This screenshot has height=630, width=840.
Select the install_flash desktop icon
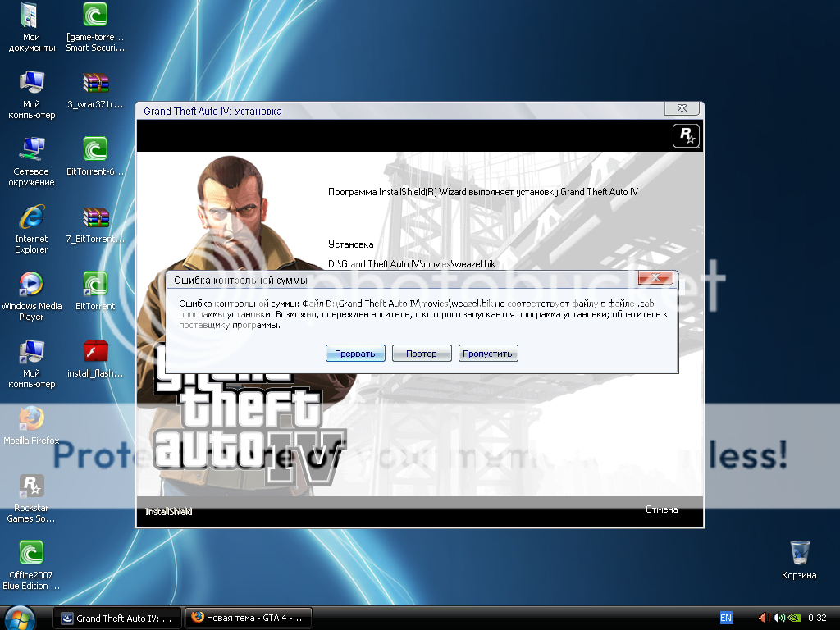[95, 353]
